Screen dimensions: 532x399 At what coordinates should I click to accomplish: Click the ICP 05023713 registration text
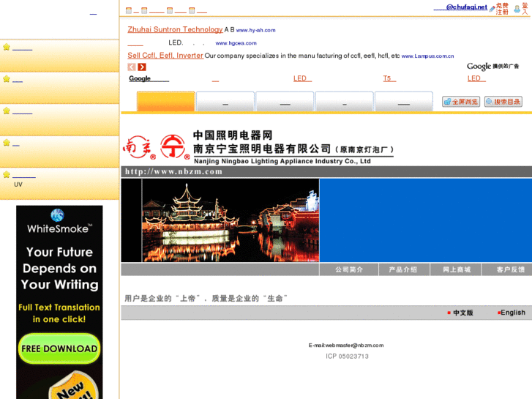click(x=347, y=357)
